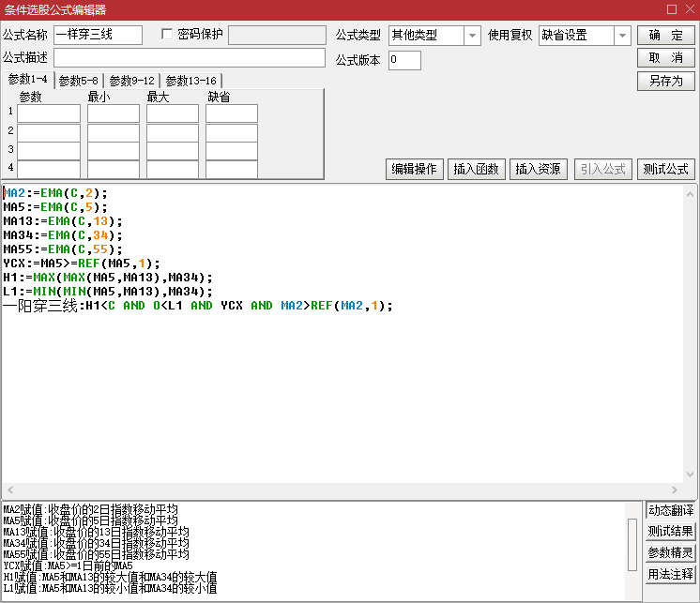Click the 编辑操作 button
Viewport: 700px width, 603px height.
tap(415, 169)
